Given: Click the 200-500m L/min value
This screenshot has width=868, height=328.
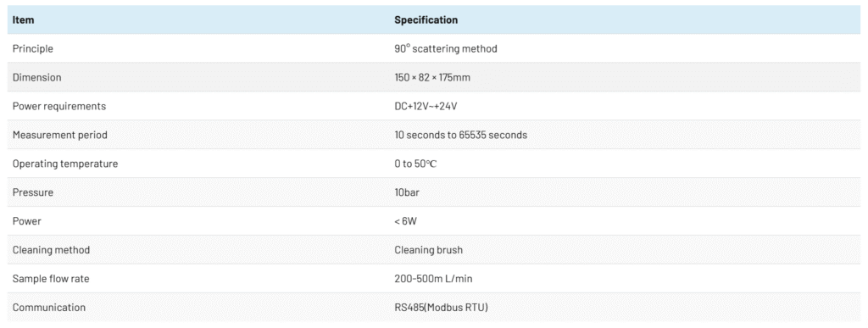Looking at the screenshot, I should pyautogui.click(x=433, y=279).
